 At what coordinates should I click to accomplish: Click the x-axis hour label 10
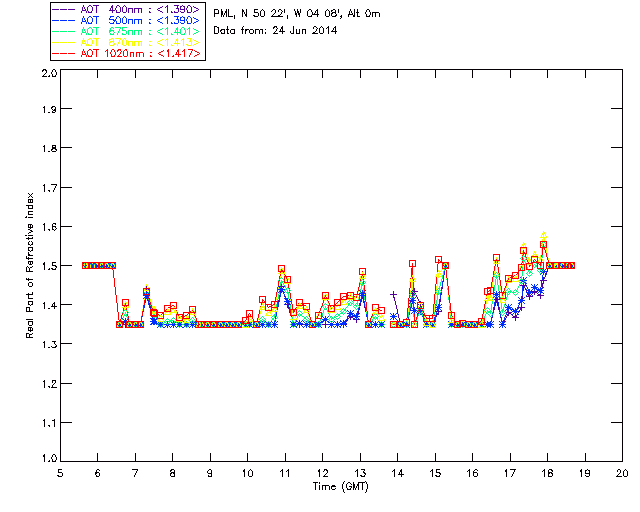click(x=247, y=473)
